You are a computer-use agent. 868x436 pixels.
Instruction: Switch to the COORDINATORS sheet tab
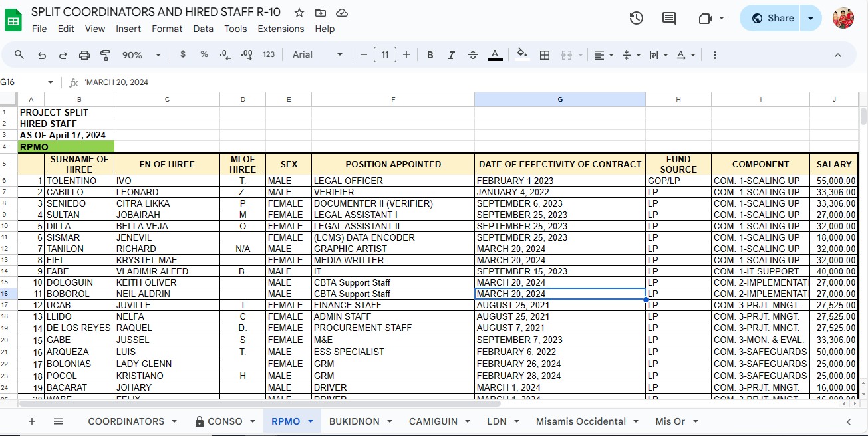[x=126, y=421]
